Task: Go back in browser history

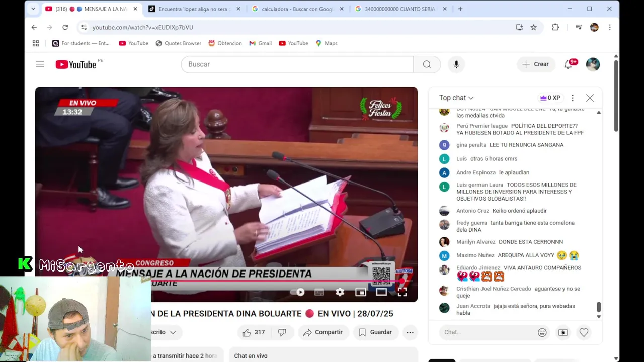Action: point(34,27)
